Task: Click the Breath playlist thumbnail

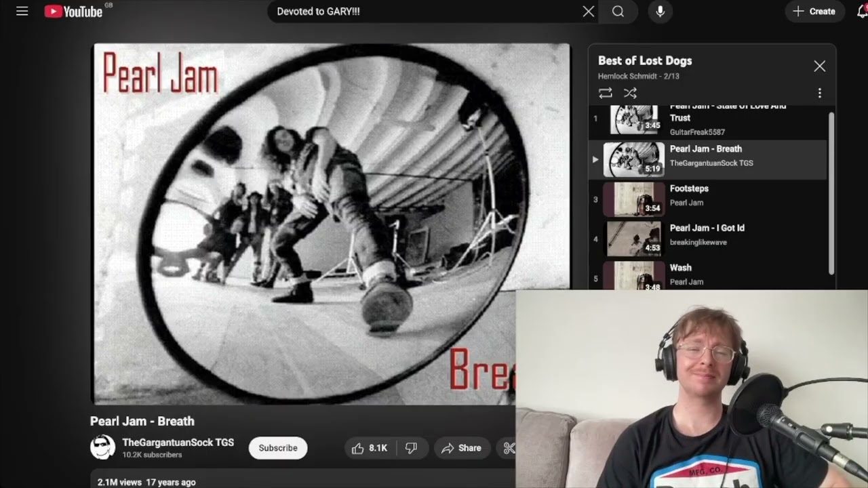Action: click(634, 159)
